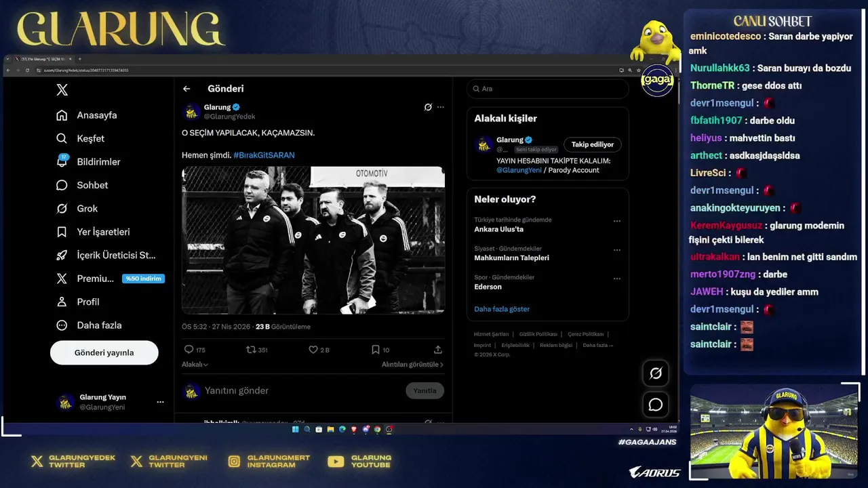The width and height of the screenshot is (868, 488).
Task: Open Keşfet explore page
Action: 80,138
